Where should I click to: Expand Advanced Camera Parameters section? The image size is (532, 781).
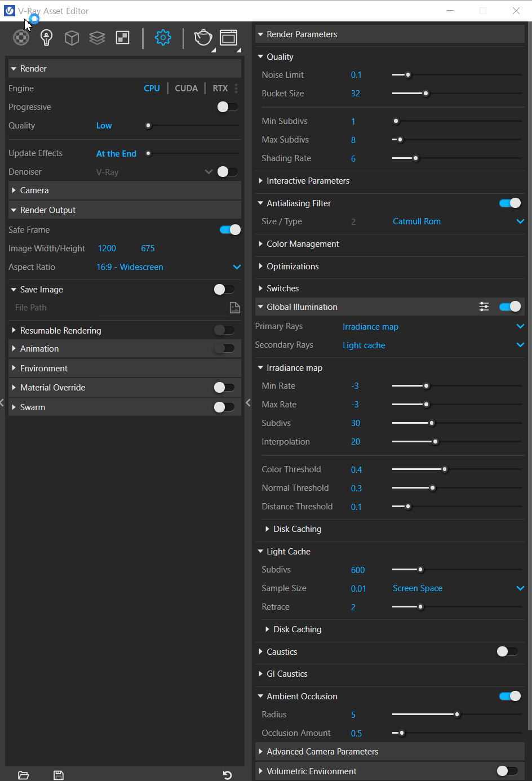(390, 752)
